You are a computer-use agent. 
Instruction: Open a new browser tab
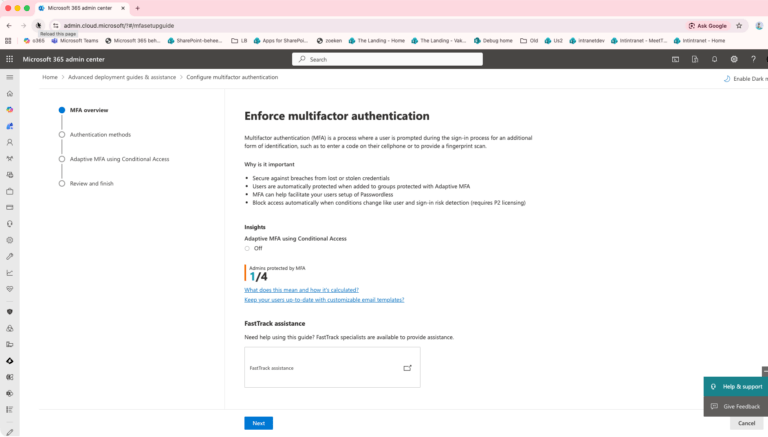138,8
